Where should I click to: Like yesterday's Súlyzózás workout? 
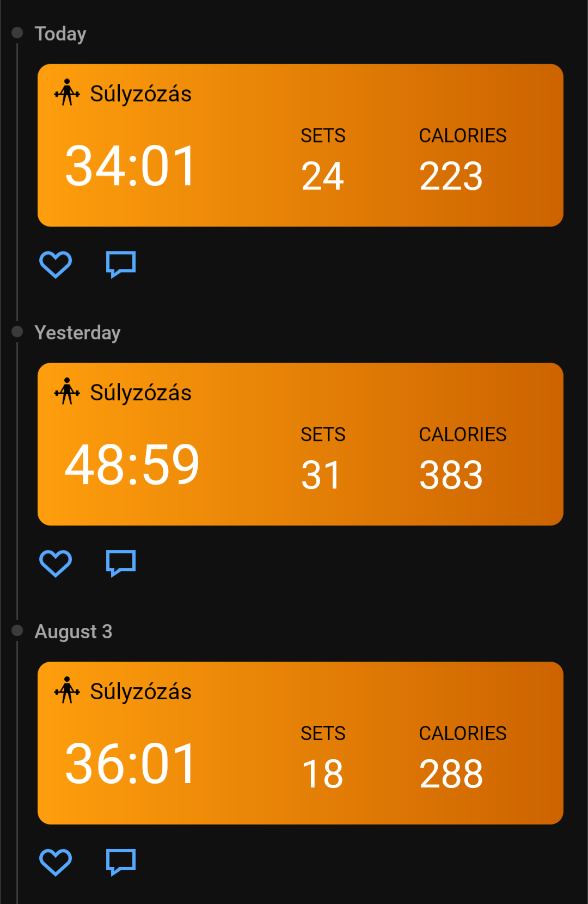point(56,564)
